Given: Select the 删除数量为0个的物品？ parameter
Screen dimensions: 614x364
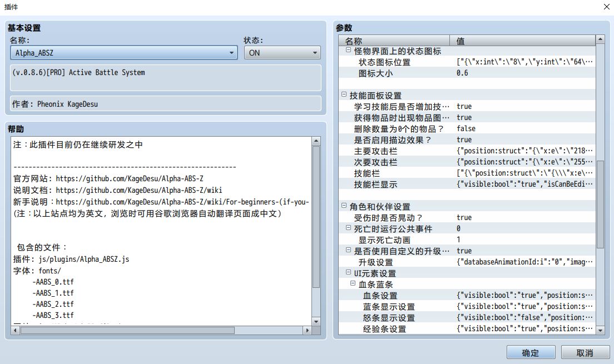Looking at the screenshot, I should (x=467, y=129).
